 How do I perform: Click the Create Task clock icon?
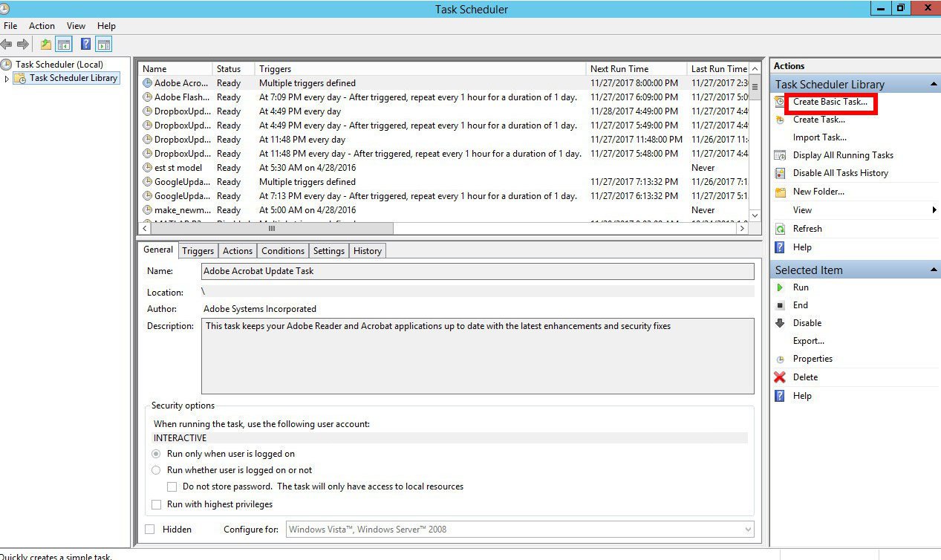pyautogui.click(x=780, y=120)
